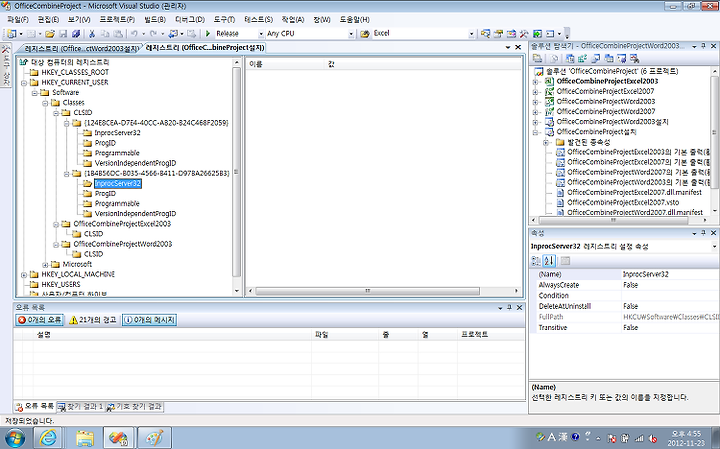Switch to the 기호 찾기 결과 tab
The image size is (720, 449).
click(135, 407)
